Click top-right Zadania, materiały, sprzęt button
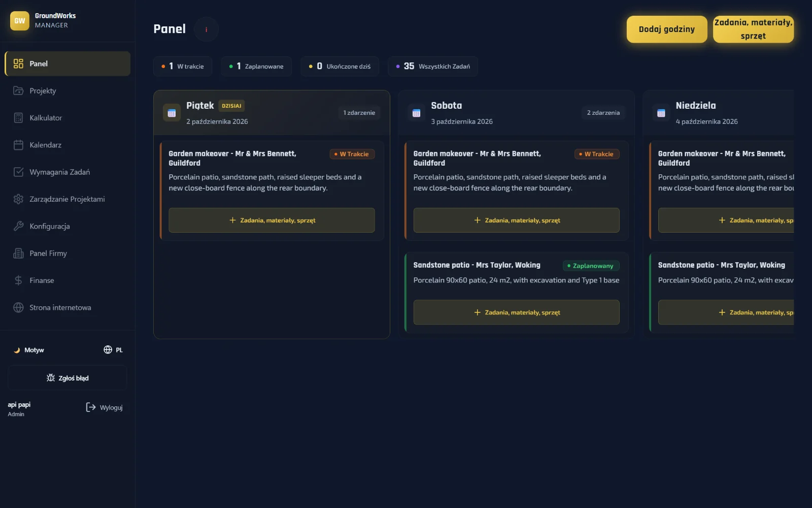 753,29
